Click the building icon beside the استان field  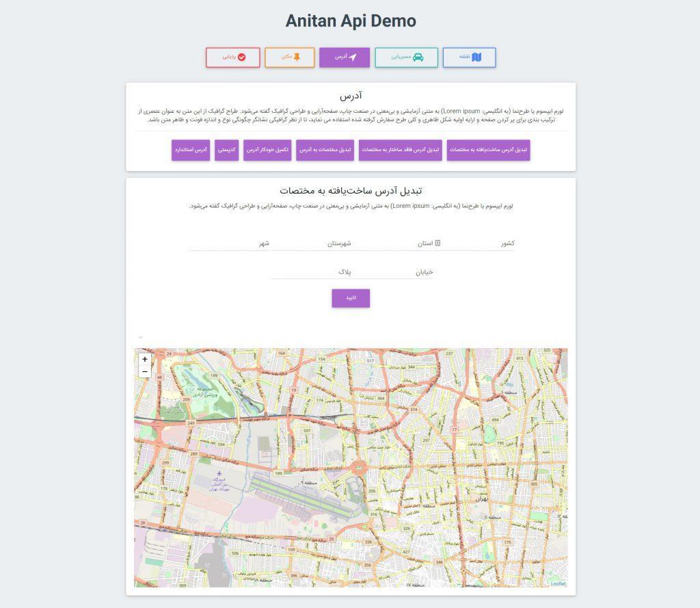[437, 243]
